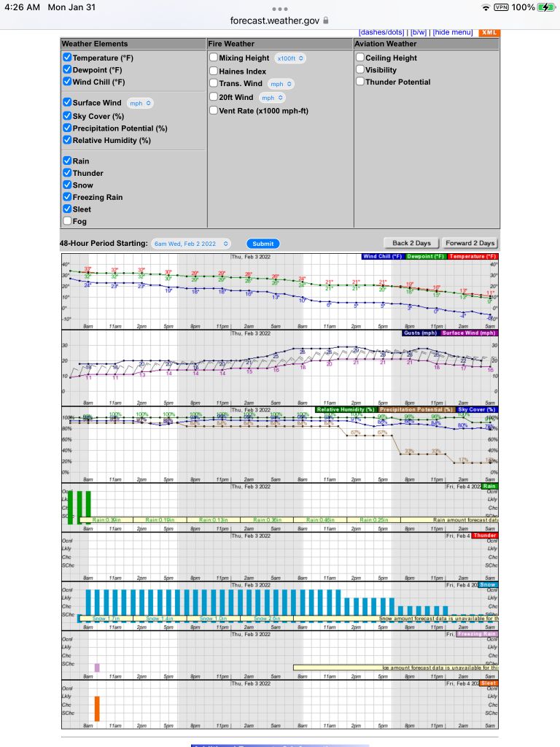Tap the three-dot multitasking icon

pyautogui.click(x=279, y=9)
